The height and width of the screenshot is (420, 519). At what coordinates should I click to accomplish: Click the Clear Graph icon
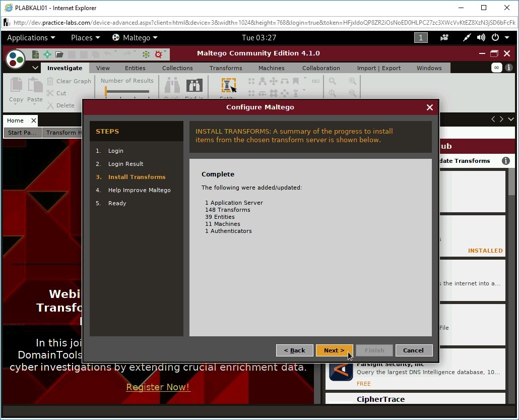[51, 81]
